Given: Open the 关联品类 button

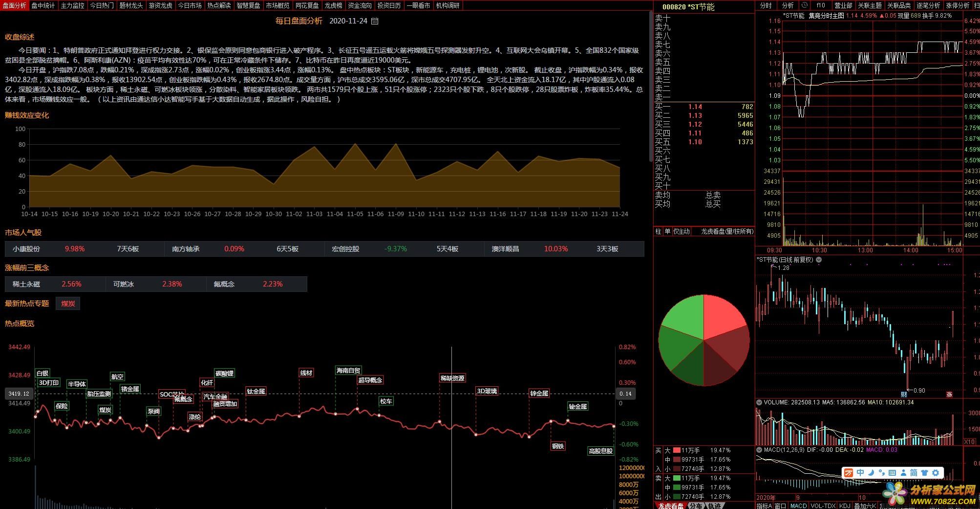Looking at the screenshot, I should coord(899,5).
